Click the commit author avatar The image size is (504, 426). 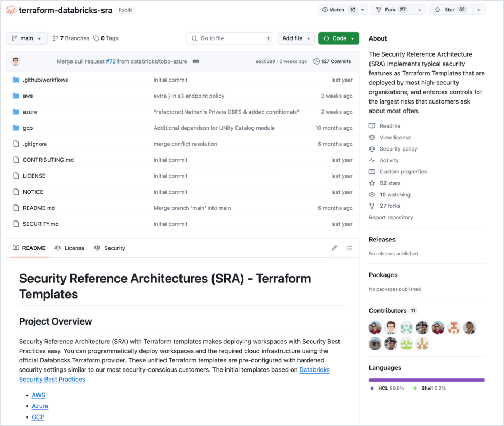16,61
